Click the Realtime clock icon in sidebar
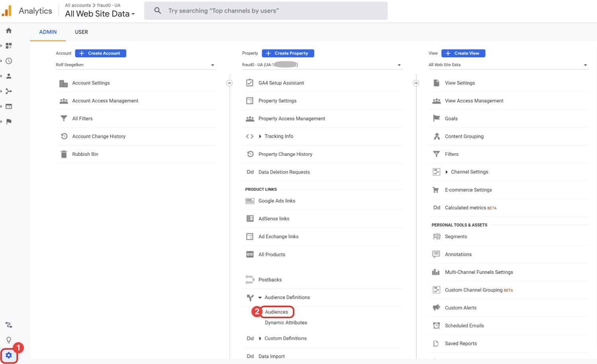The width and height of the screenshot is (597, 364). pos(9,61)
